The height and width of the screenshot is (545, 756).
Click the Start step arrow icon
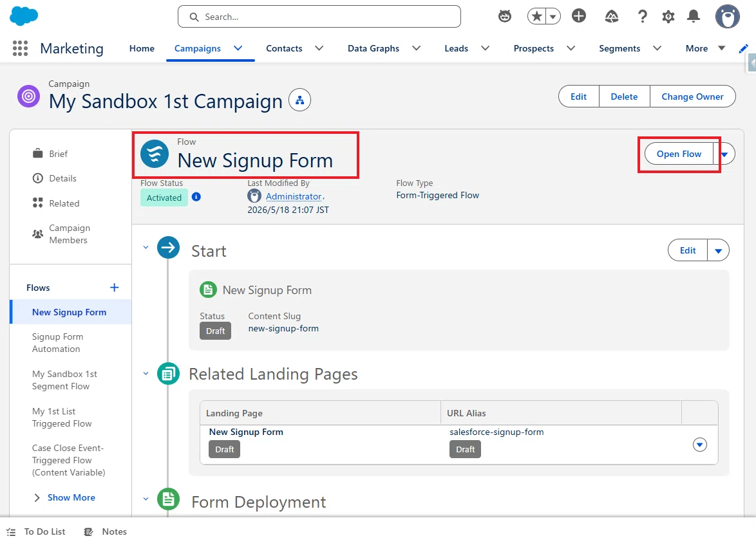pos(168,248)
